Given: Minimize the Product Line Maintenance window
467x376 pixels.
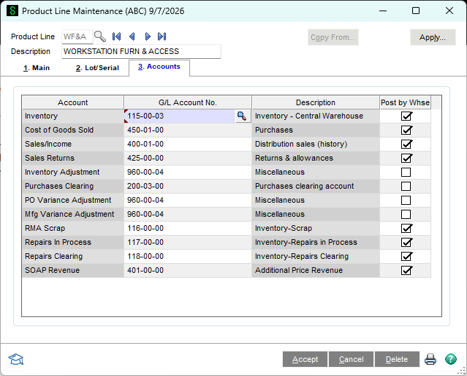Looking at the screenshot, I should (x=383, y=11).
